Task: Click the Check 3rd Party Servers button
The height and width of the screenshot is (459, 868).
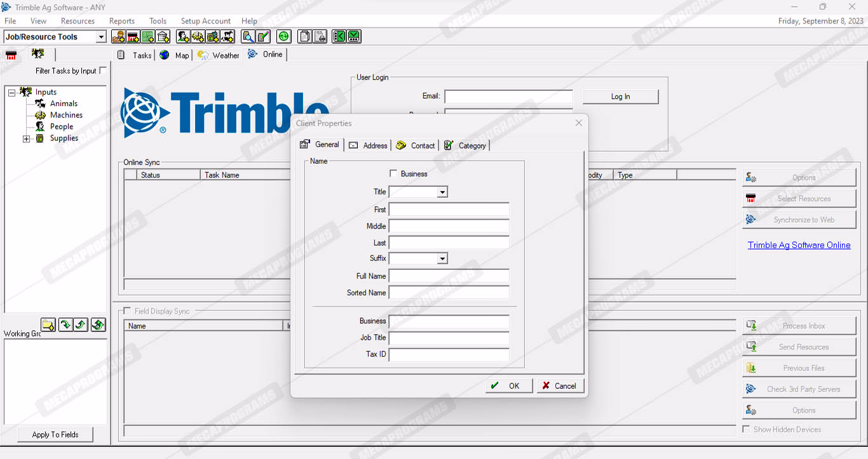Action: (x=799, y=389)
